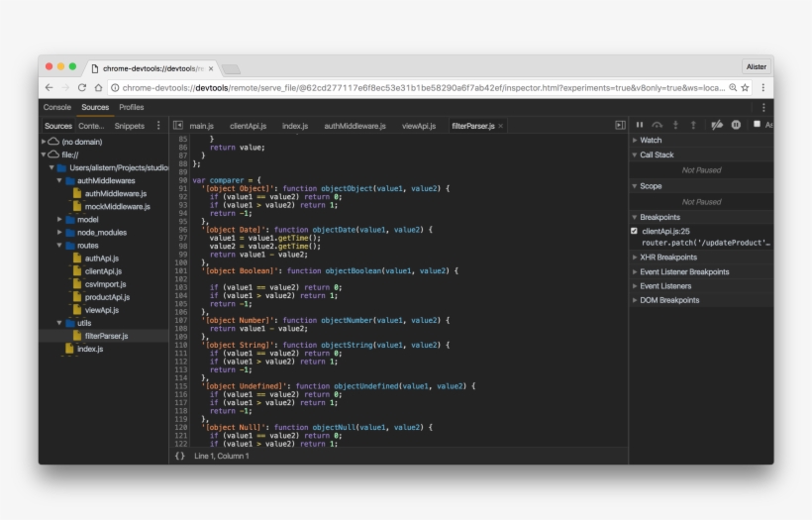Open navigator pane more-tabs menu
The image size is (812, 520).
click(x=158, y=126)
